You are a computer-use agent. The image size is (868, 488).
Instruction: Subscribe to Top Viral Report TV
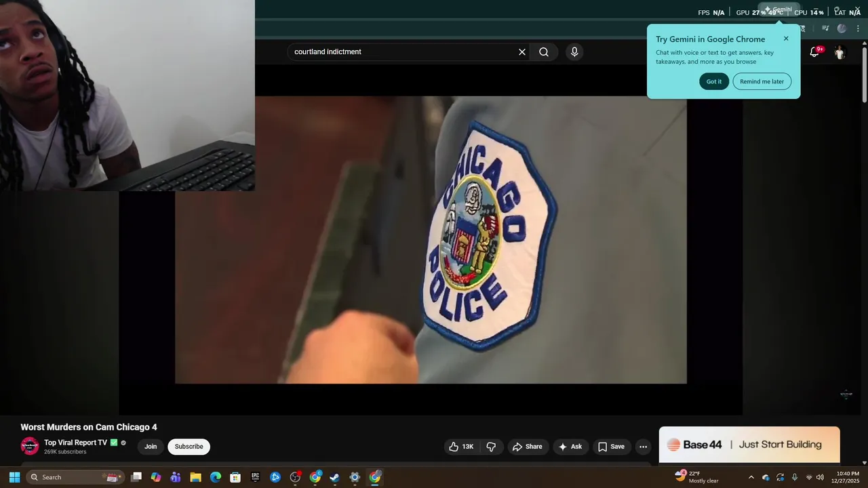point(189,447)
